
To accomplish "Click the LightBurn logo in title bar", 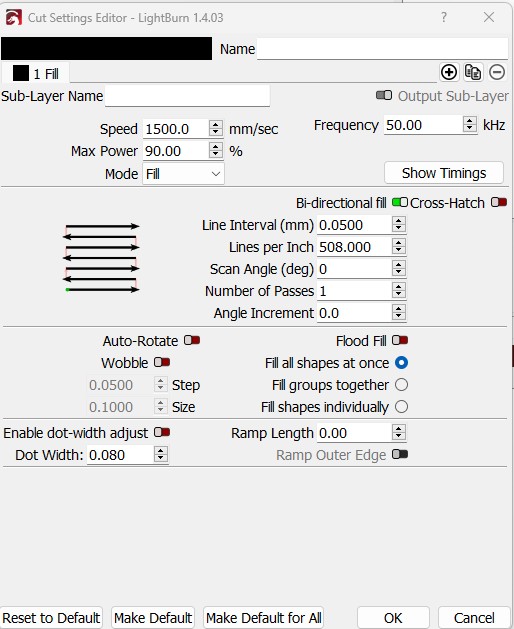I will (x=14, y=18).
